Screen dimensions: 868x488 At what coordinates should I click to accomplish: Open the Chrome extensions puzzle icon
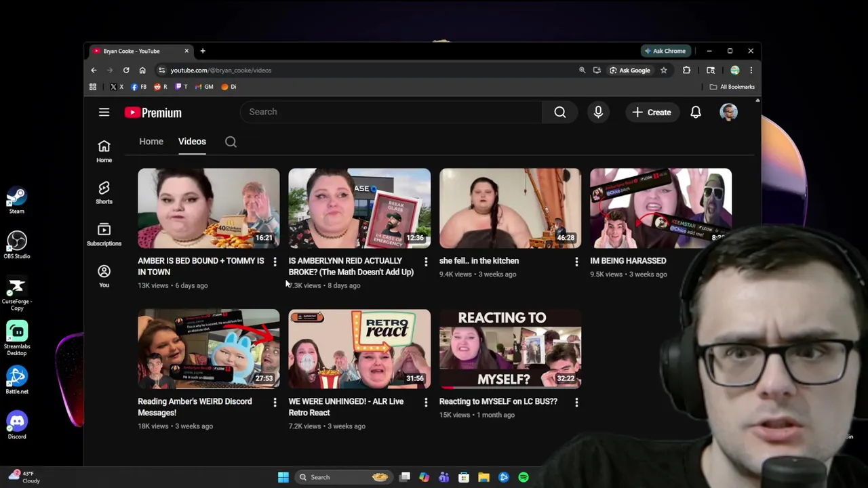(x=686, y=70)
